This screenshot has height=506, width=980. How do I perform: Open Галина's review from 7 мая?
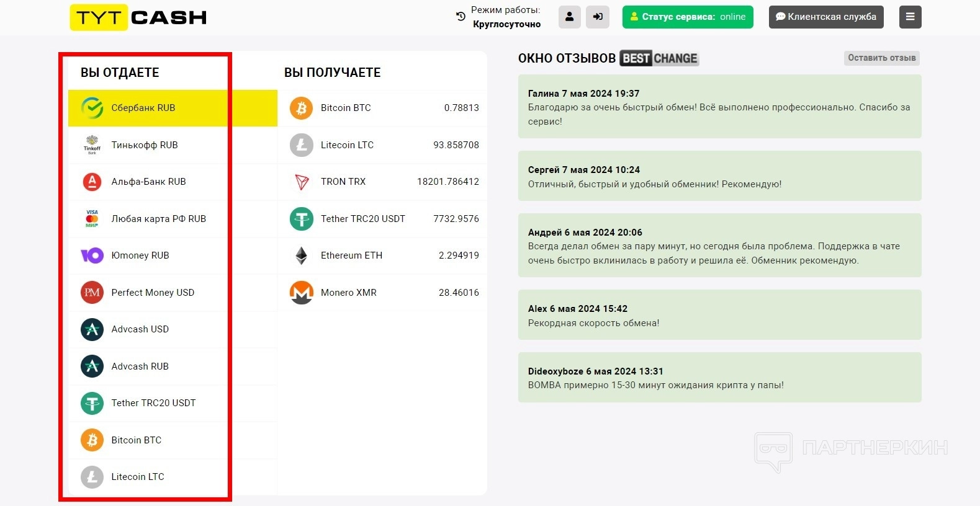720,107
